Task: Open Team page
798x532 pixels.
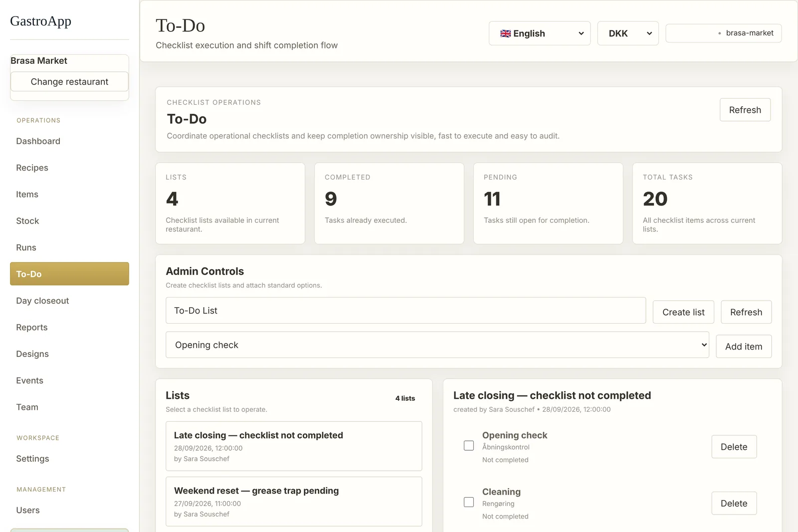Action: [x=69, y=407]
